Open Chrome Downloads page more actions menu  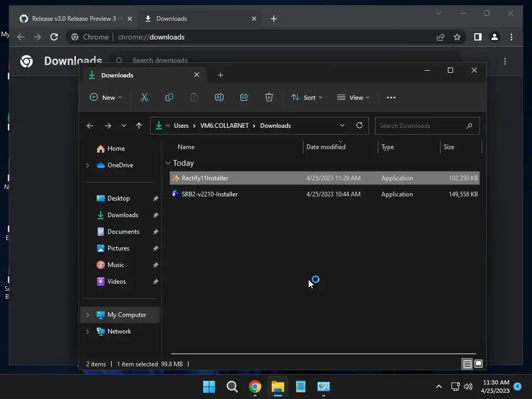point(505,61)
